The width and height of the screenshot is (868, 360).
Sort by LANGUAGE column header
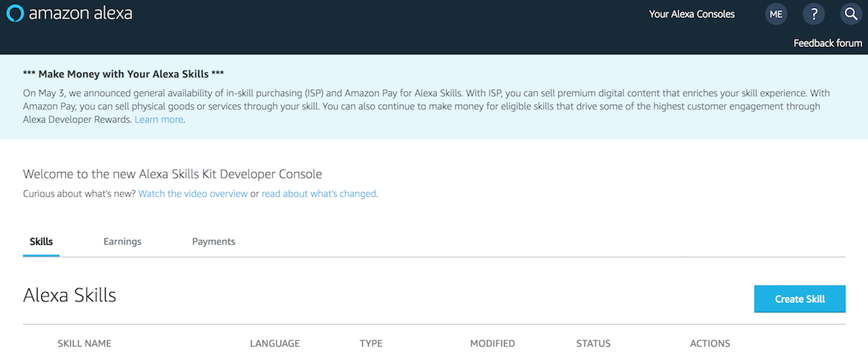tap(275, 343)
